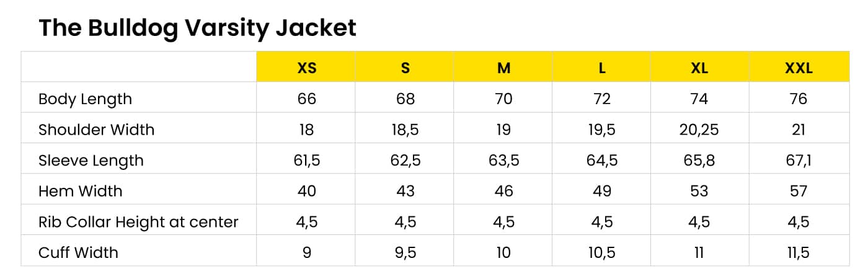
Task: Click the Bulldog Varsity Jacket title
Action: tap(197, 28)
